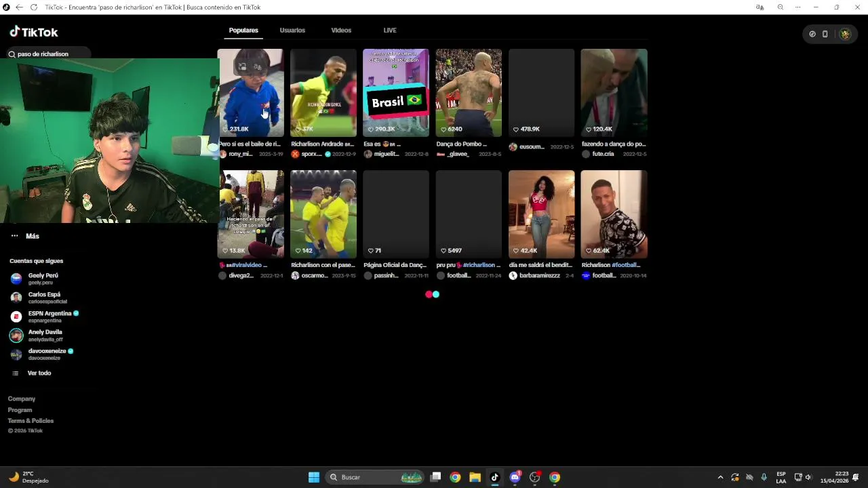The image size is (868, 488).
Task: Open Anely Davila account avatar
Action: coord(16,335)
